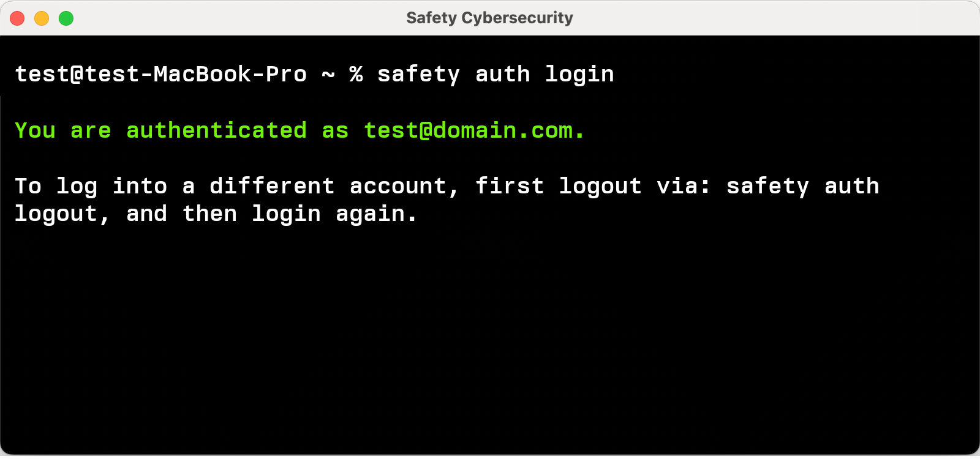Screen dimensions: 980x459
Task: Click the yellow minimize window button
Action: click(42, 18)
